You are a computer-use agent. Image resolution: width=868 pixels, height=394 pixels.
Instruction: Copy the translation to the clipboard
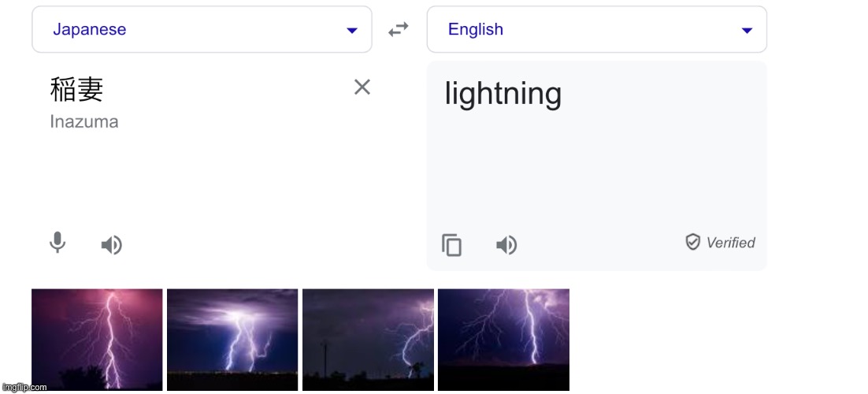451,244
